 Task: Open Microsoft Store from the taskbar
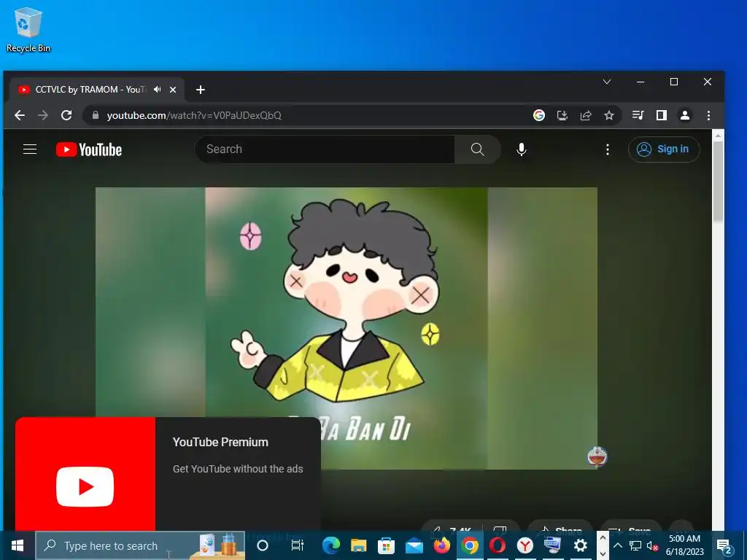(x=387, y=545)
